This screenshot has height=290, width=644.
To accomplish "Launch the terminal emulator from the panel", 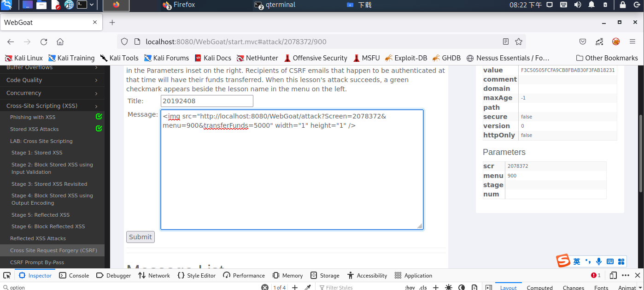I will (x=82, y=5).
